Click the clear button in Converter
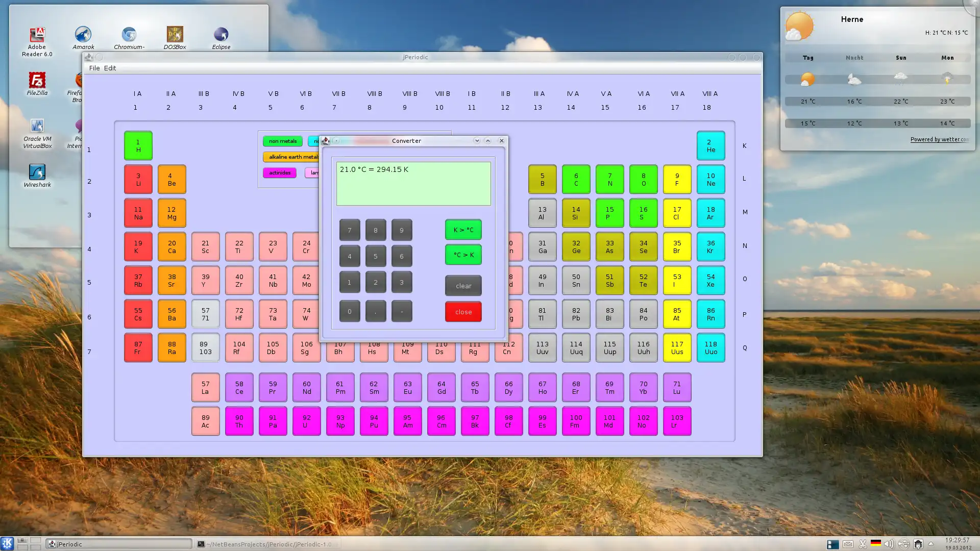 (x=464, y=285)
